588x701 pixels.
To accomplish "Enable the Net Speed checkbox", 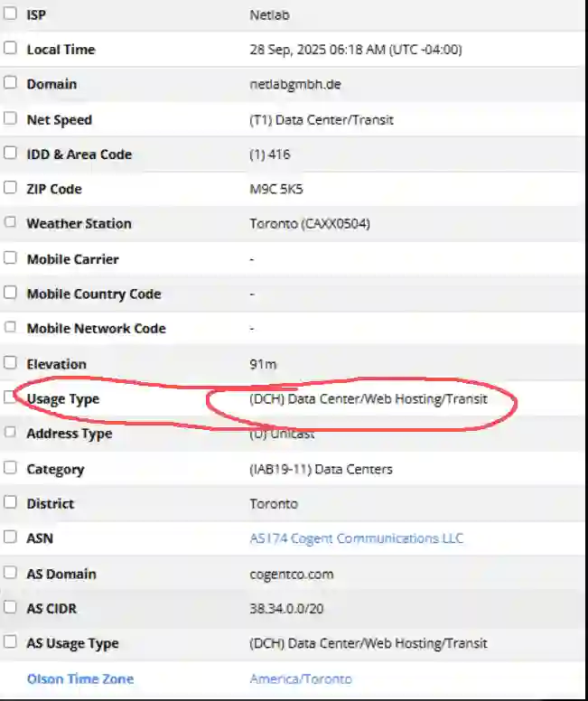I will pyautogui.click(x=10, y=118).
